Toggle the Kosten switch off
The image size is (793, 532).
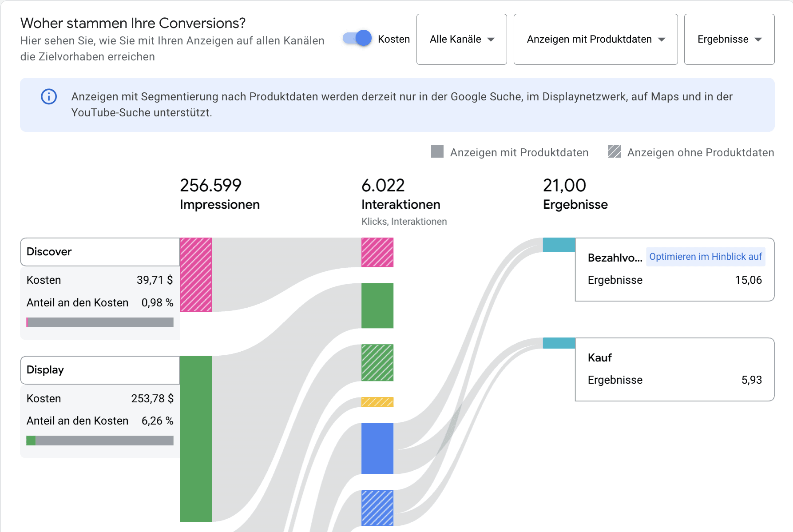point(357,39)
